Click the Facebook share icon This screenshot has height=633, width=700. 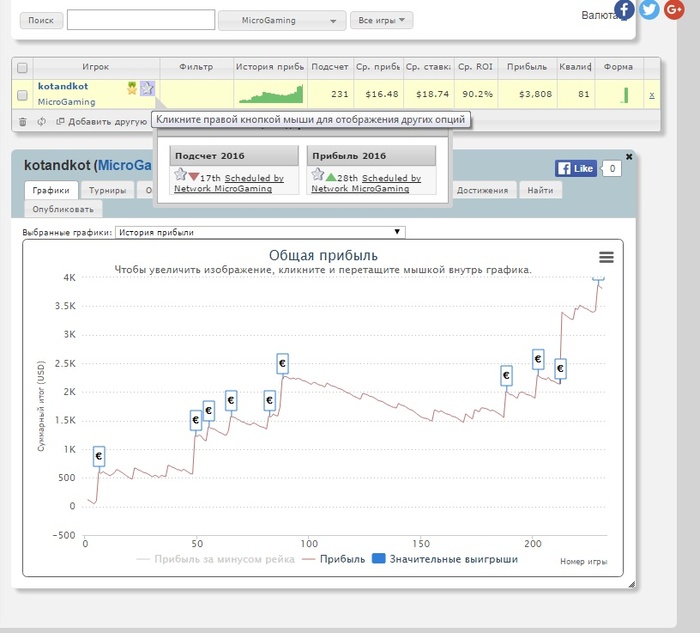pos(625,10)
